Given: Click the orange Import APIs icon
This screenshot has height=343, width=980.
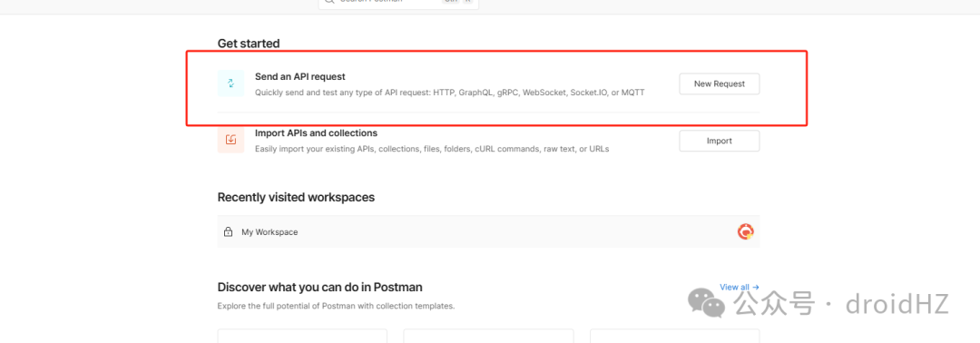Looking at the screenshot, I should [230, 140].
